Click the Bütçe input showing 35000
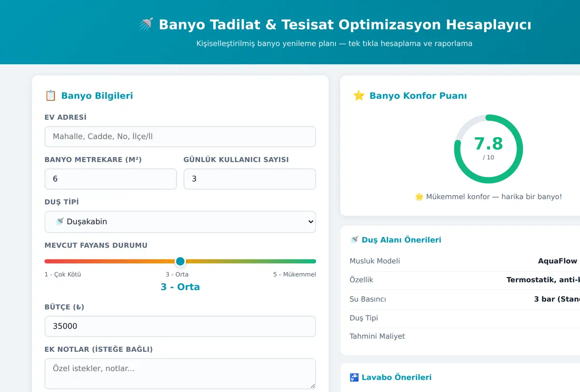This screenshot has width=580, height=392. coord(180,326)
